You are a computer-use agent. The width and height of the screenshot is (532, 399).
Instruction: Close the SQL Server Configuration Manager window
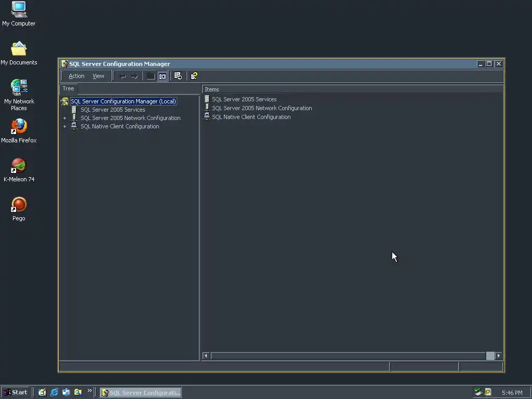pyautogui.click(x=498, y=64)
